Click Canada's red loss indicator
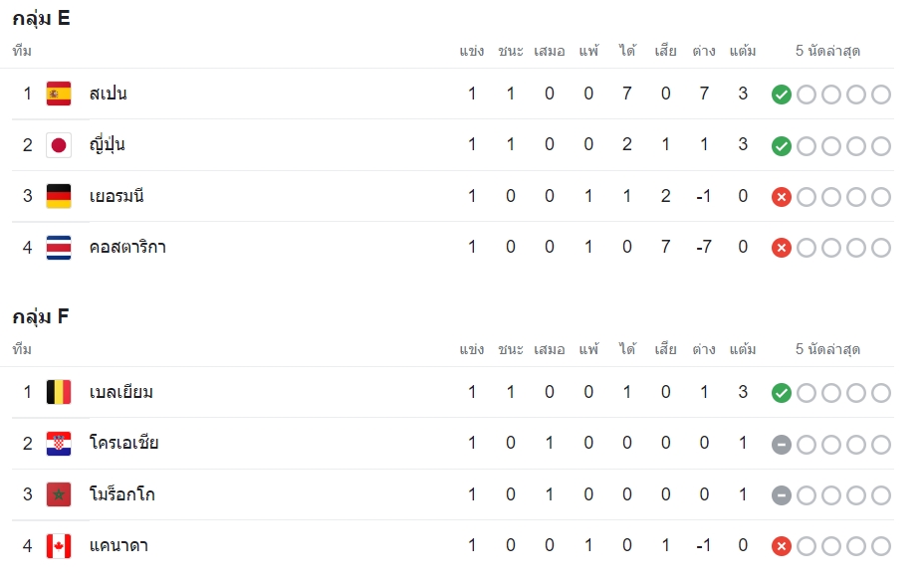The width and height of the screenshot is (924, 582). click(782, 546)
